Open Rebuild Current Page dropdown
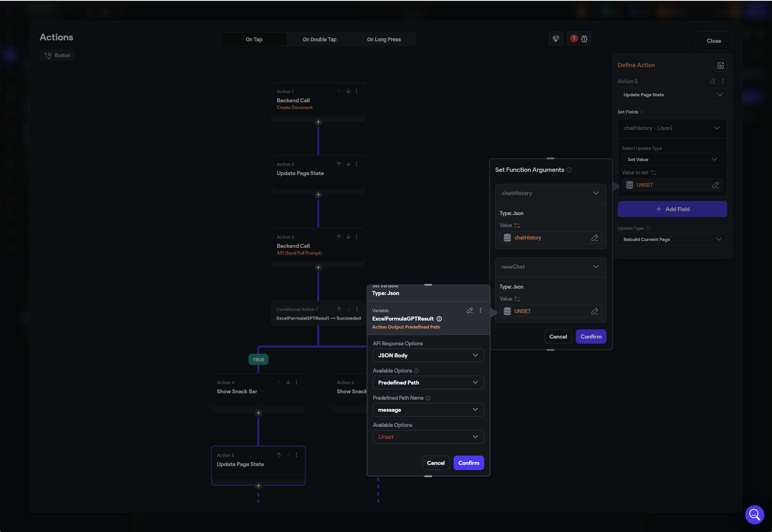 pyautogui.click(x=672, y=239)
